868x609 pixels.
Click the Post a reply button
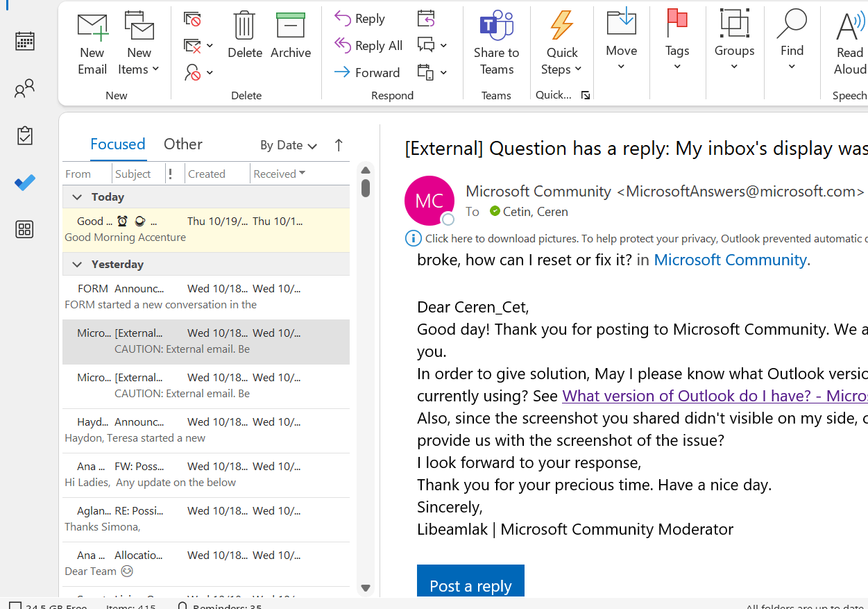[x=470, y=582]
